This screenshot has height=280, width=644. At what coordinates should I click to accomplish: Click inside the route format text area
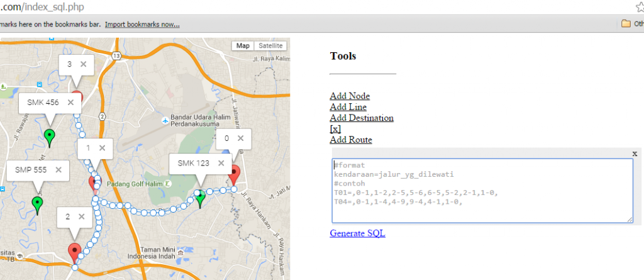(482, 191)
